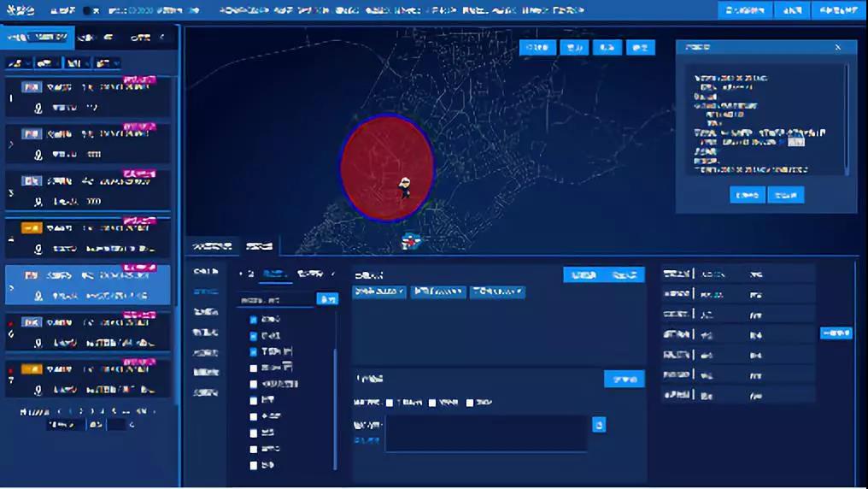The image size is (868, 489).
Task: Click the magenta status label on first list entry
Action: tap(139, 80)
